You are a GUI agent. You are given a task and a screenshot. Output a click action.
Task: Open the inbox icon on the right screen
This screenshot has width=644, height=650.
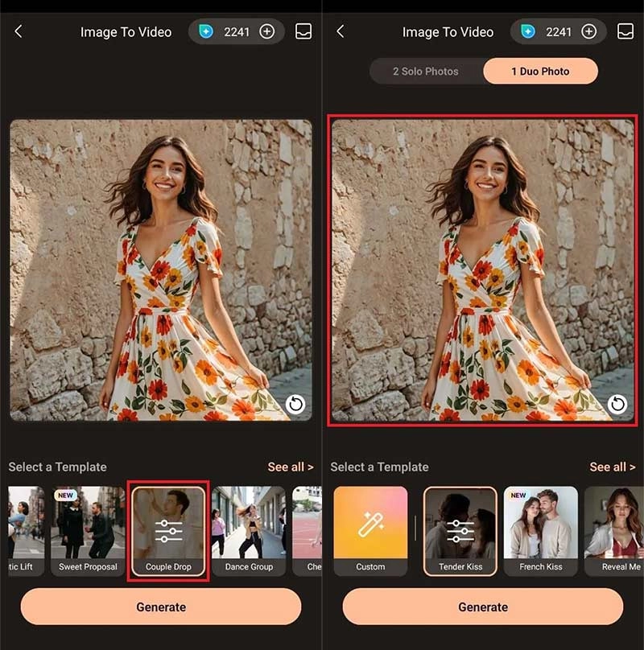(625, 31)
